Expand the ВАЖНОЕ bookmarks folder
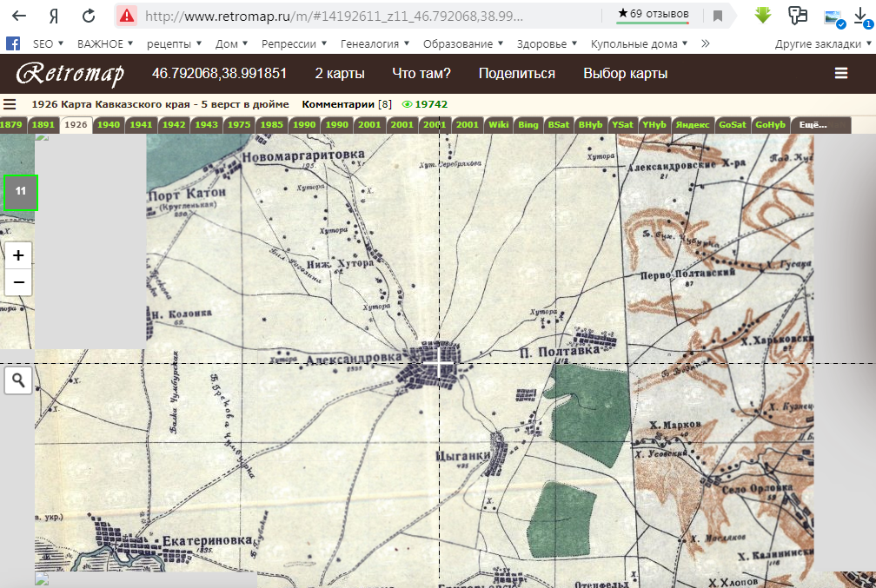The height and width of the screenshot is (588, 876). pos(105,43)
